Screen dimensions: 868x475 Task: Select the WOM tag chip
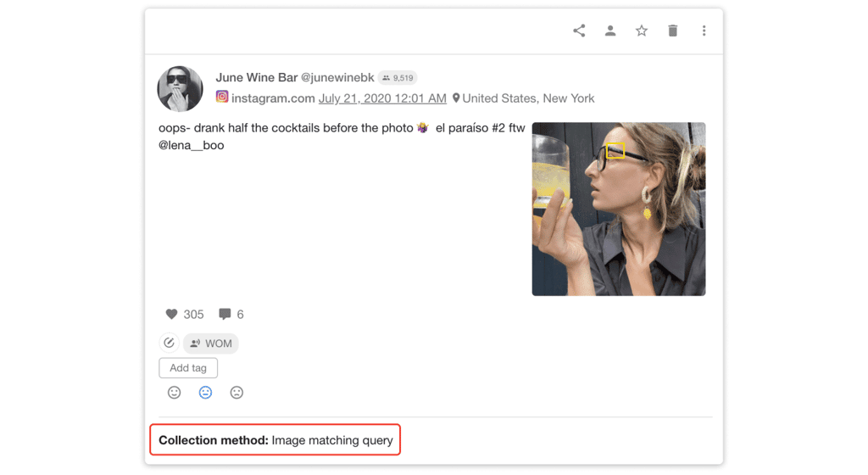[211, 344]
